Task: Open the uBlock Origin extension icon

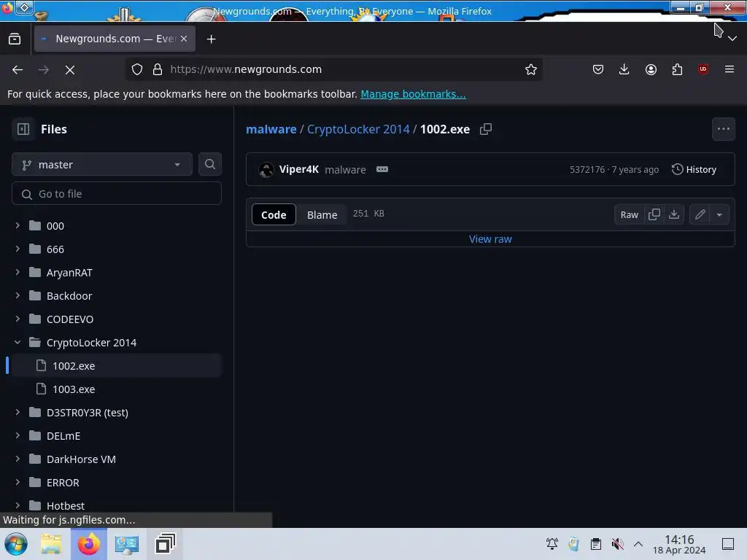Action: click(703, 69)
